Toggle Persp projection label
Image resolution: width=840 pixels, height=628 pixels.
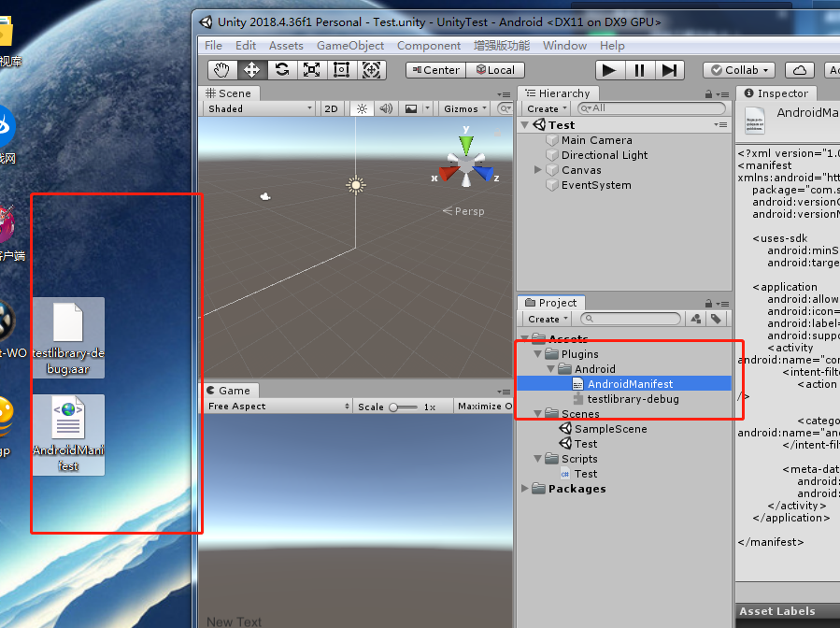coord(464,211)
